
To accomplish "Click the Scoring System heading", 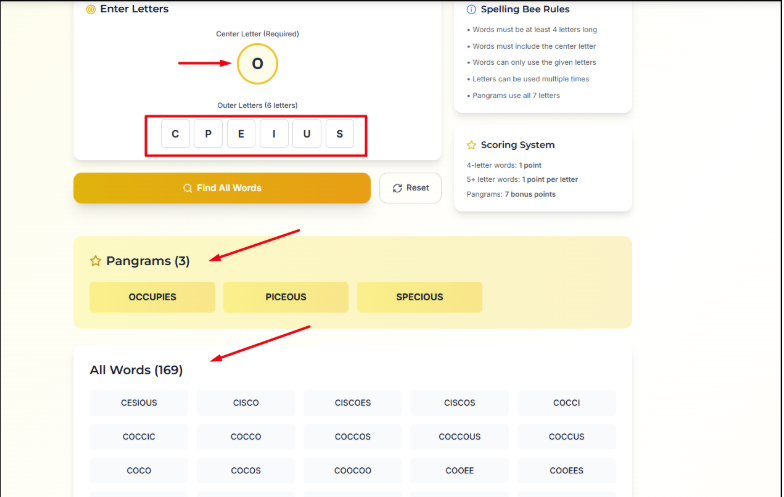I will [x=518, y=145].
